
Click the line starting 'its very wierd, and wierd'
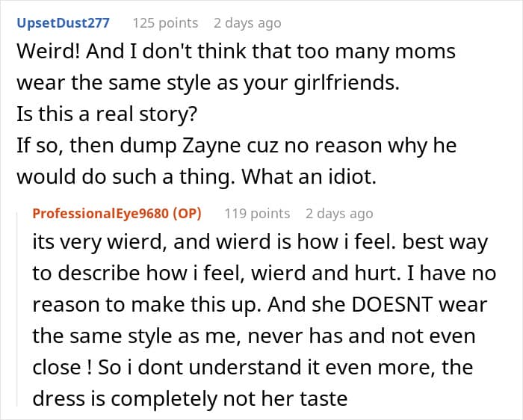260,242
